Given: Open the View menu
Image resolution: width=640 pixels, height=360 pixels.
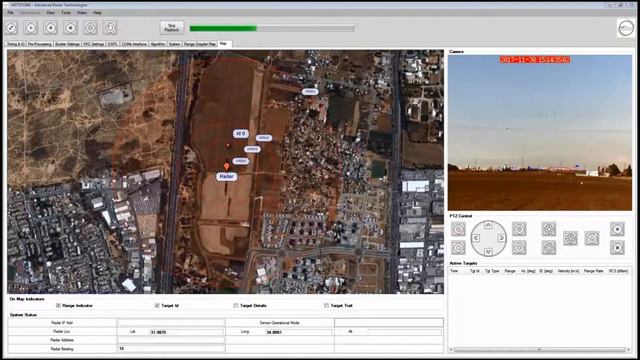Looking at the screenshot, I should click(x=51, y=13).
